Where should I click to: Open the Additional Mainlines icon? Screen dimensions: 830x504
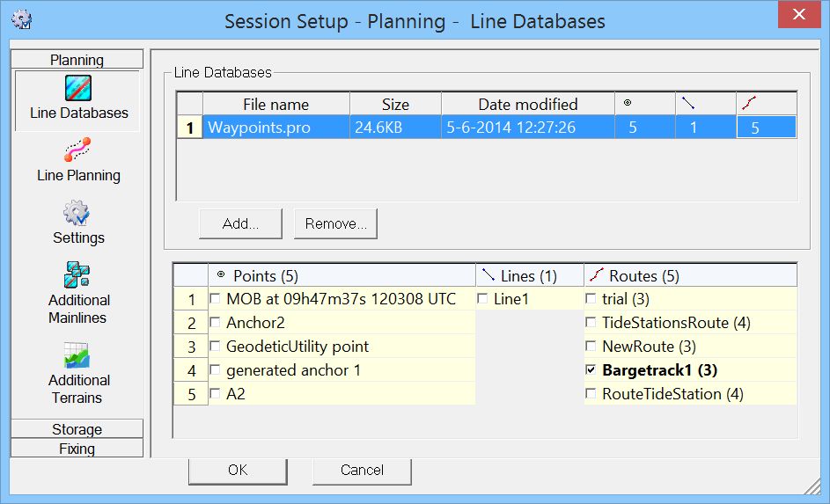[78, 274]
